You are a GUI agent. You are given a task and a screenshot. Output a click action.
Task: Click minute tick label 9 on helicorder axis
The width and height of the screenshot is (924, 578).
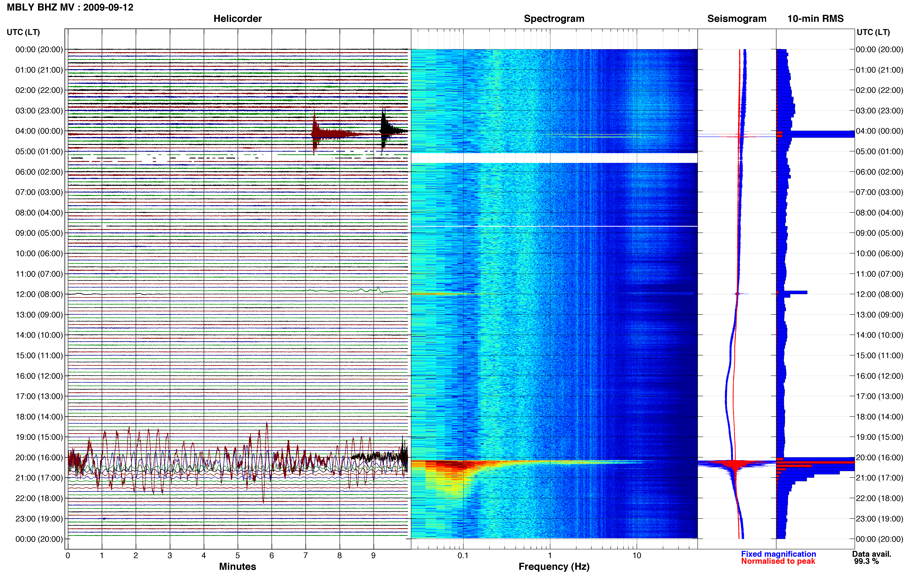373,555
